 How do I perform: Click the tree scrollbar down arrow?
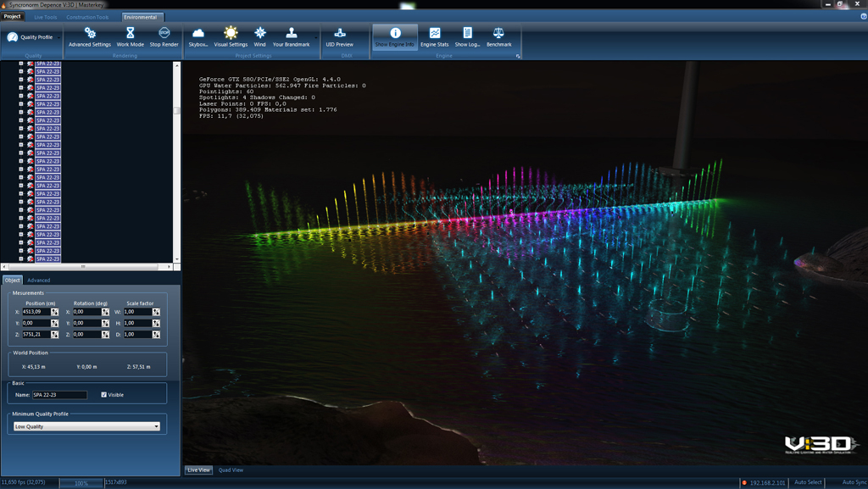pyautogui.click(x=177, y=258)
